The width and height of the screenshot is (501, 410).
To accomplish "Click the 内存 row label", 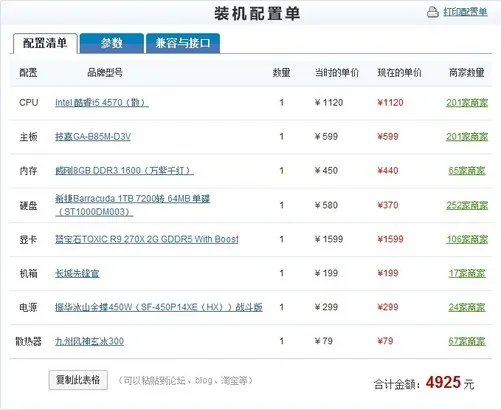I will click(28, 171).
